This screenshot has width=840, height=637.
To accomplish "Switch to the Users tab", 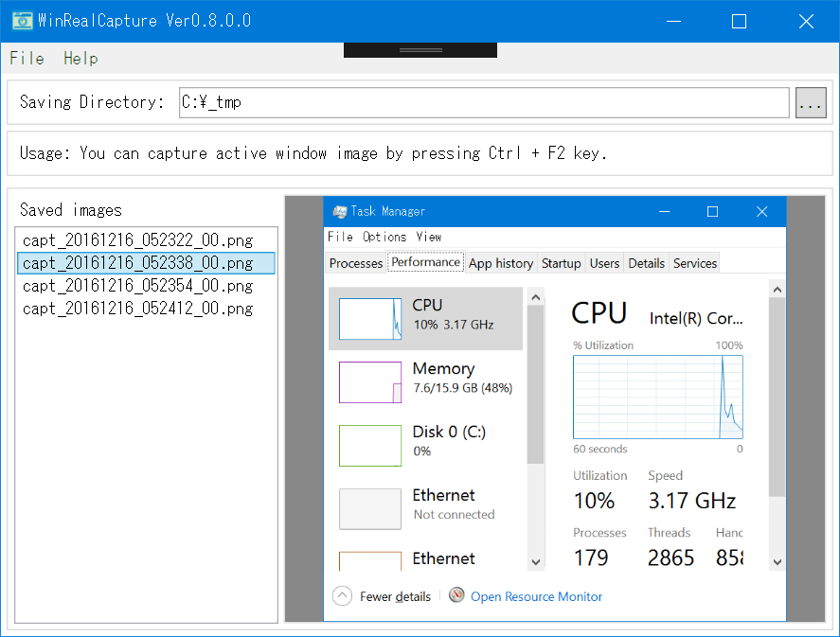I will tap(604, 263).
